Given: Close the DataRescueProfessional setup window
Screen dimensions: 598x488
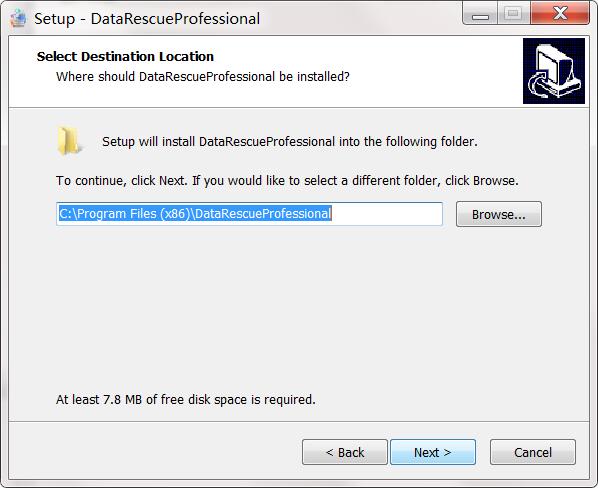Looking at the screenshot, I should coord(560,14).
